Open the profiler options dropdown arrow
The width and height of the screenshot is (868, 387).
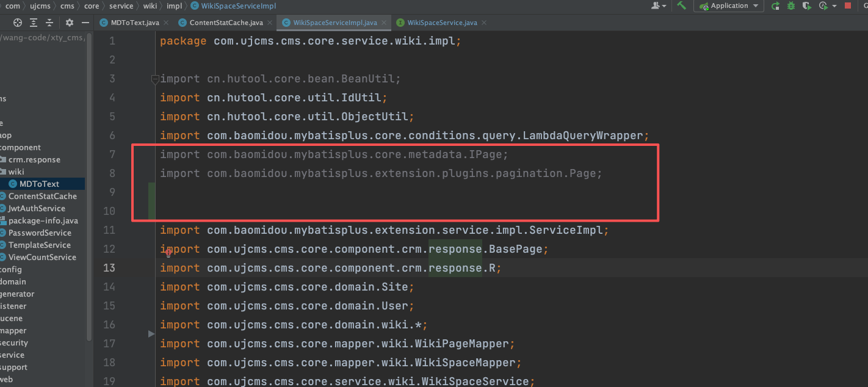tap(833, 6)
